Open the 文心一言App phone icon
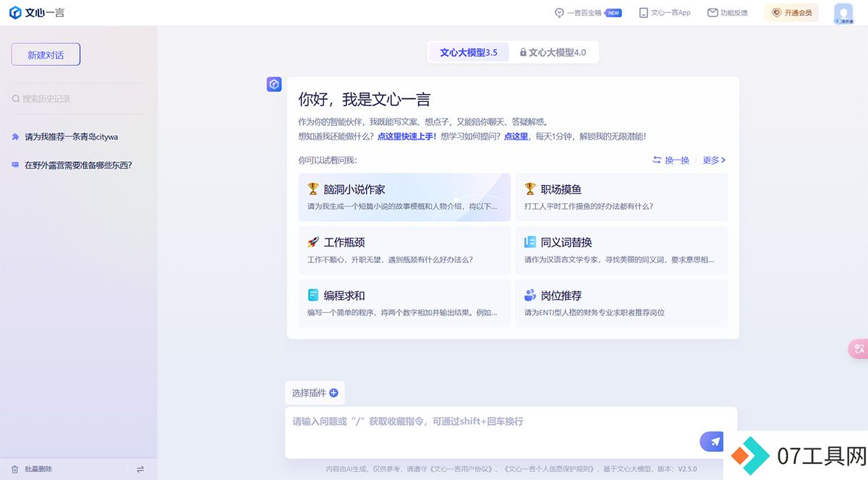The width and height of the screenshot is (868, 480). tap(643, 13)
